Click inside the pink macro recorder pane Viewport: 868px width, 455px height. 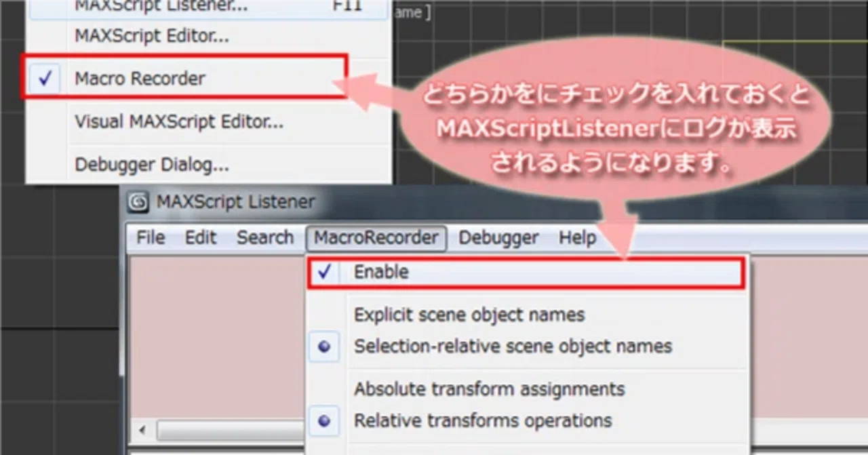click(x=217, y=336)
